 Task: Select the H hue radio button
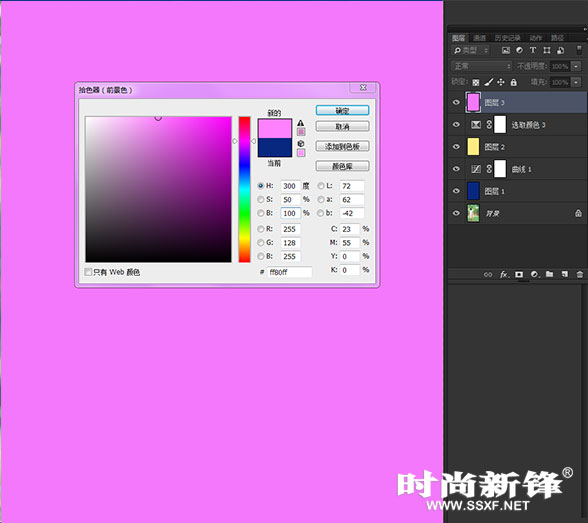point(261,186)
